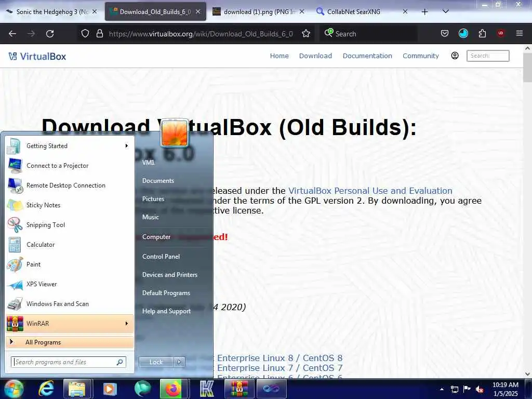This screenshot has height=399, width=532.
Task: Click the K application taskbar icon
Action: [207, 389]
